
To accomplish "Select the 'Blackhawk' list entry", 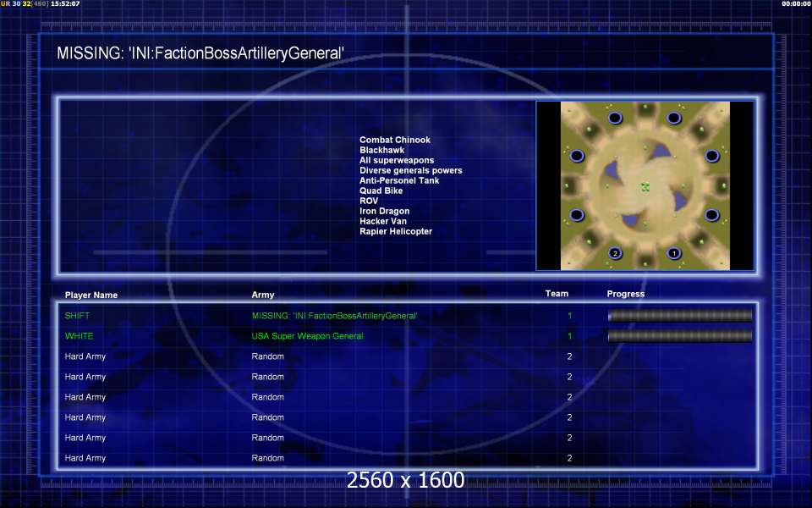I will click(382, 150).
